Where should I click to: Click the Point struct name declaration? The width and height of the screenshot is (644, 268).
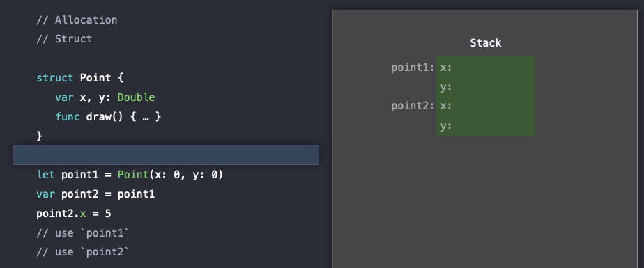pyautogui.click(x=95, y=78)
